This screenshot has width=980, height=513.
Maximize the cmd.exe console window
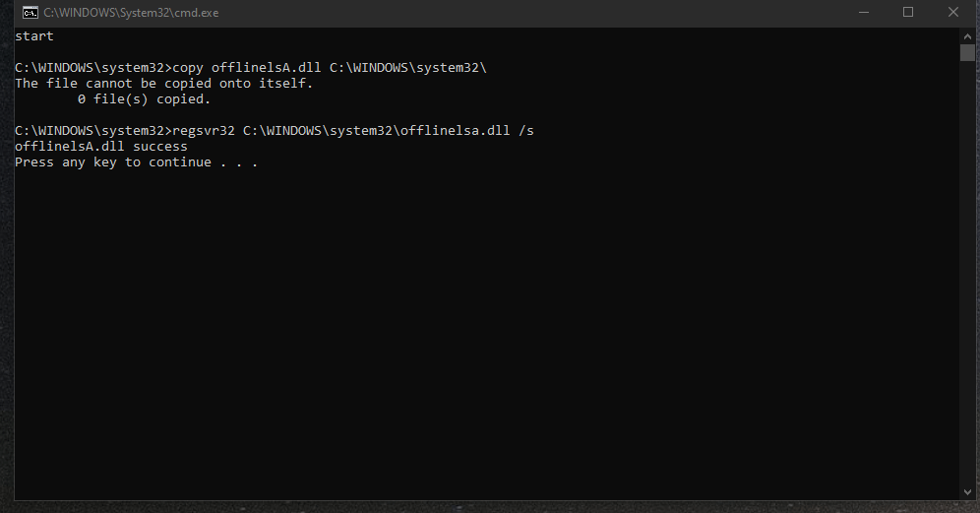[908, 13]
